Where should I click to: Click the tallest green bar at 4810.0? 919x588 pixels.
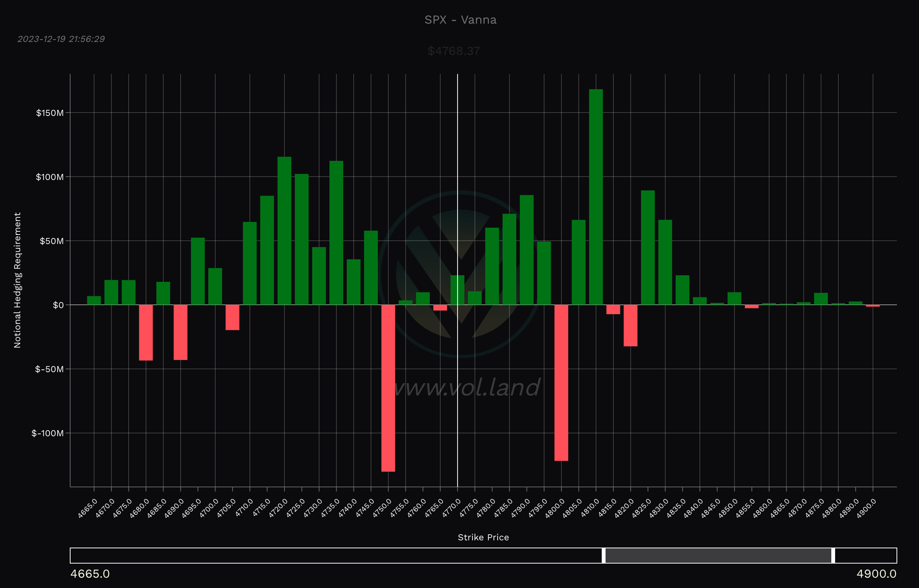(x=596, y=197)
